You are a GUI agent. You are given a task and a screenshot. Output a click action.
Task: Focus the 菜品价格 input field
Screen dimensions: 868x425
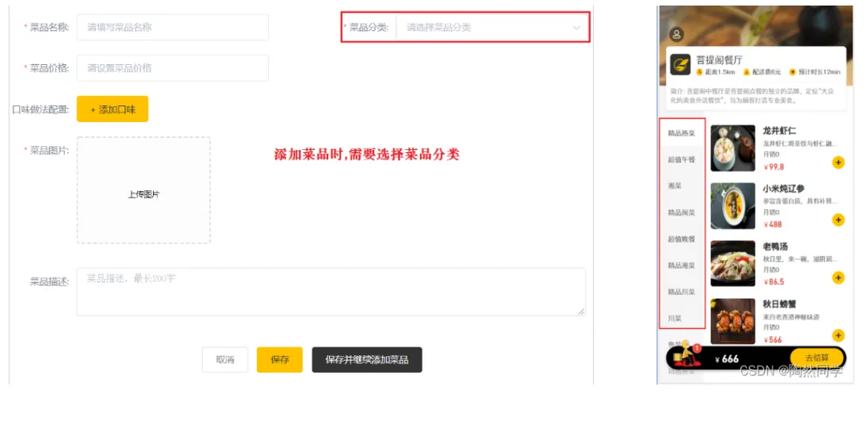(173, 68)
